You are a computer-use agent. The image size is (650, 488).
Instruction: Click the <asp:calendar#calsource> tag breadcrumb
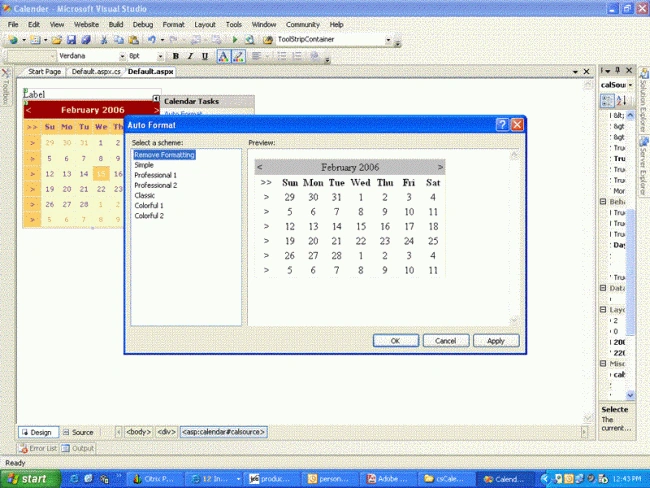(x=223, y=432)
